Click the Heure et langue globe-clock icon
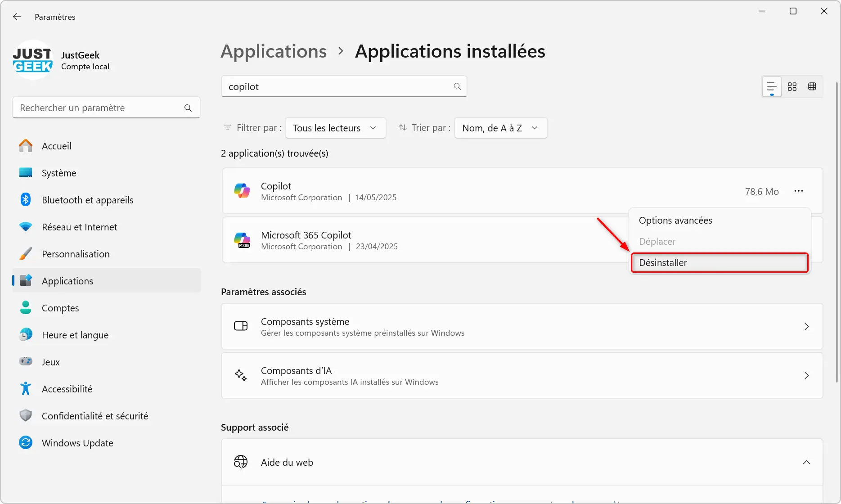Image resolution: width=841 pixels, height=504 pixels. pos(26,335)
